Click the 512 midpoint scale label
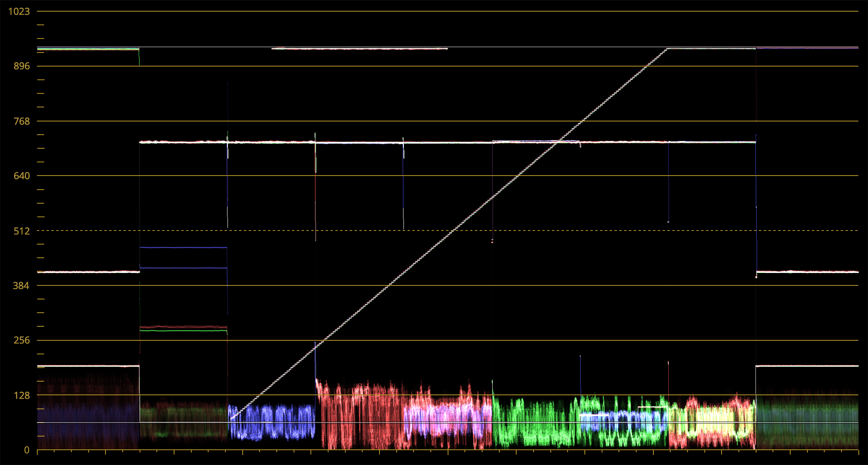 click(x=22, y=231)
